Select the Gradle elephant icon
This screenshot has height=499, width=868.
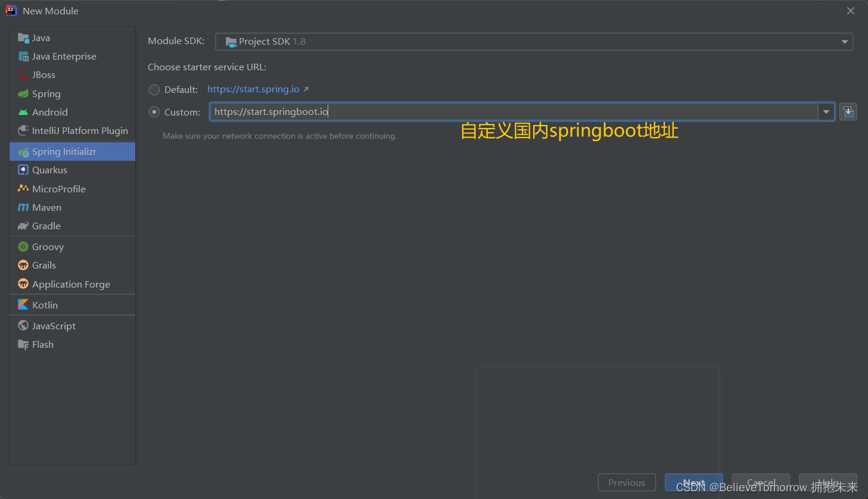point(23,226)
